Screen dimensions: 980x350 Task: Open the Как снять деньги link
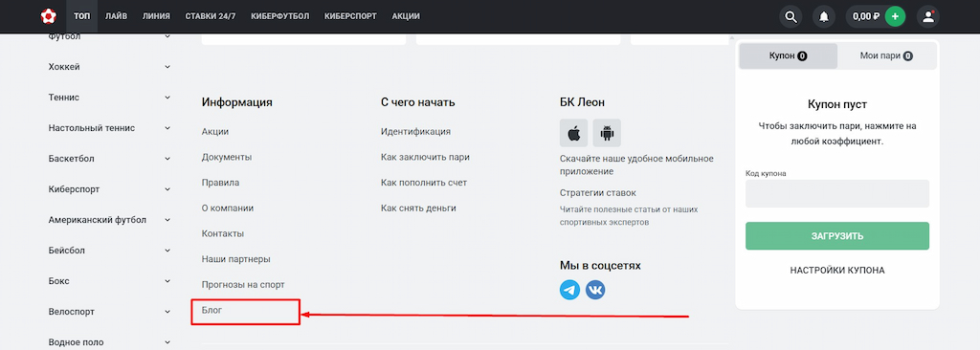(x=418, y=208)
